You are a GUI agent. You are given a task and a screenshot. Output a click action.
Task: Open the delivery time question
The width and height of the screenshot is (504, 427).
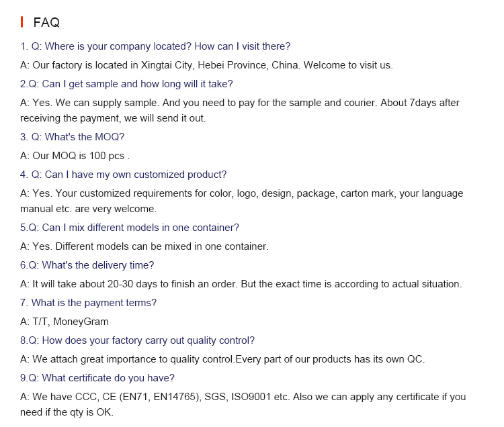(87, 265)
